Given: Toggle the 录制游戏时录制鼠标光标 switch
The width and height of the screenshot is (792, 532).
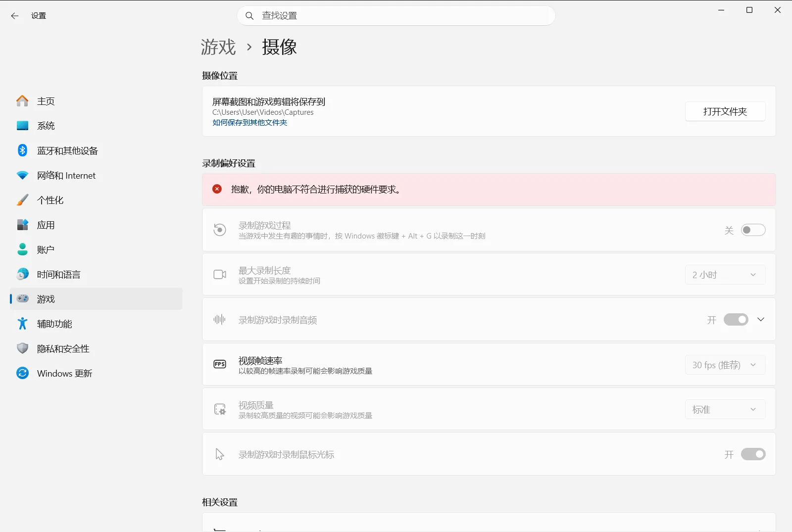Looking at the screenshot, I should point(753,454).
